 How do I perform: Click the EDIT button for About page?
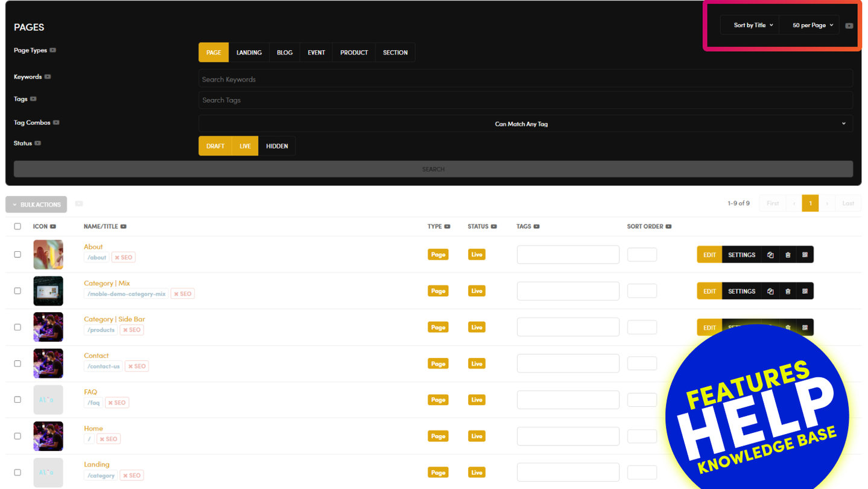click(x=709, y=255)
